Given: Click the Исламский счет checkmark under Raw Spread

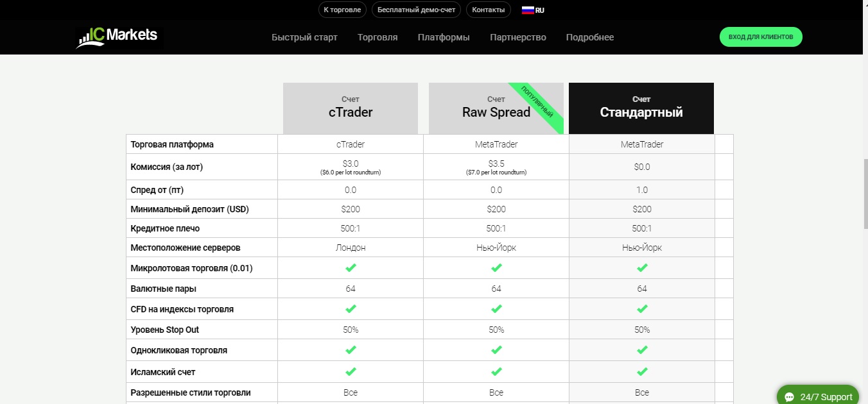Looking at the screenshot, I should click(x=496, y=371).
